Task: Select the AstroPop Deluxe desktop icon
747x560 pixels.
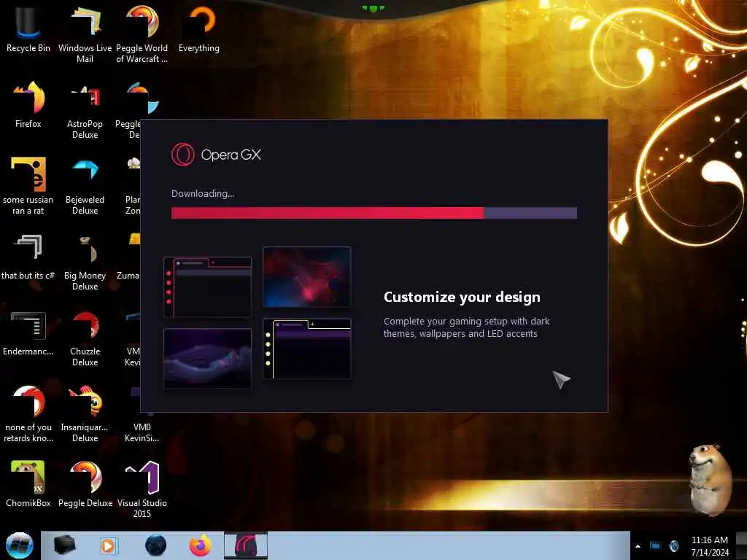Action: pos(85,111)
